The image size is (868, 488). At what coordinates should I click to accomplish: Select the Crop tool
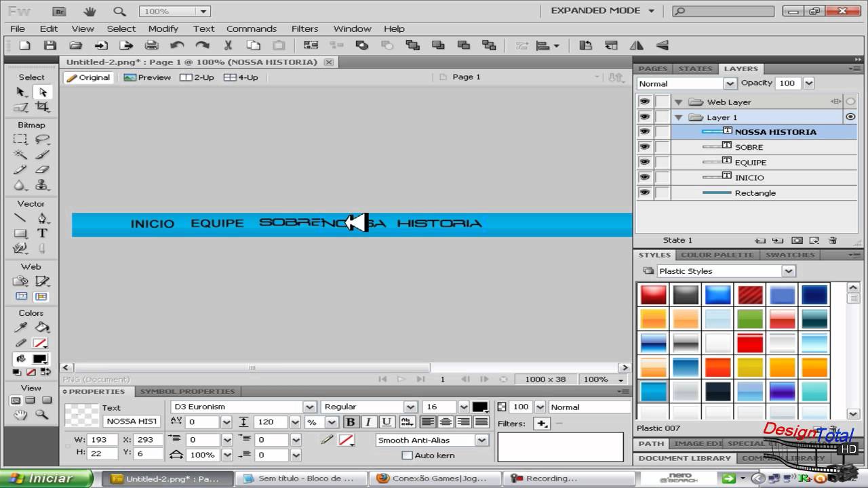tap(42, 107)
